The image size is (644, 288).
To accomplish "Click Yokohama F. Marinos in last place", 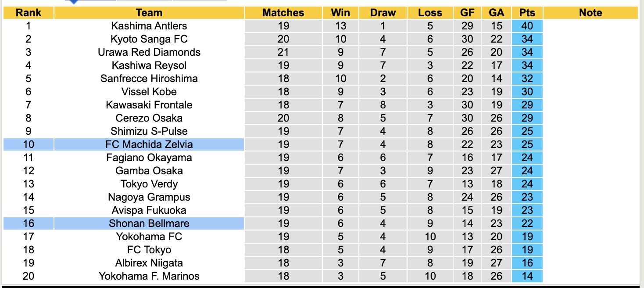I will click(x=149, y=276).
